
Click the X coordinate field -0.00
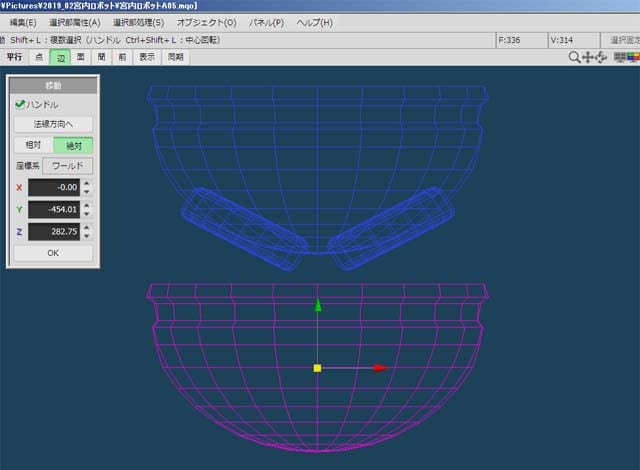pos(54,188)
